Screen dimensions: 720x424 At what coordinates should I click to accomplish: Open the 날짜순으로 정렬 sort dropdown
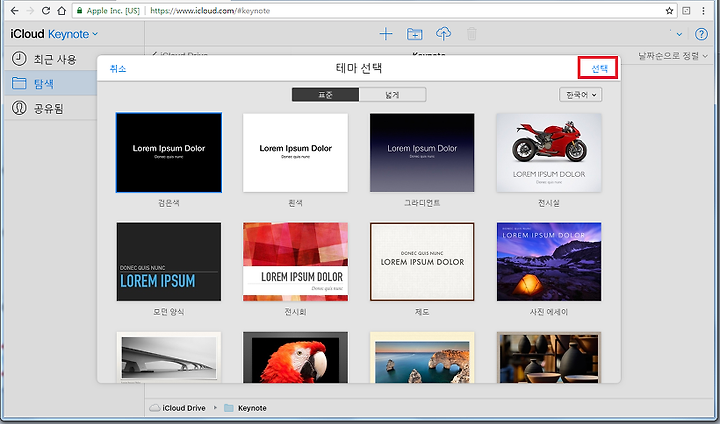coord(673,56)
